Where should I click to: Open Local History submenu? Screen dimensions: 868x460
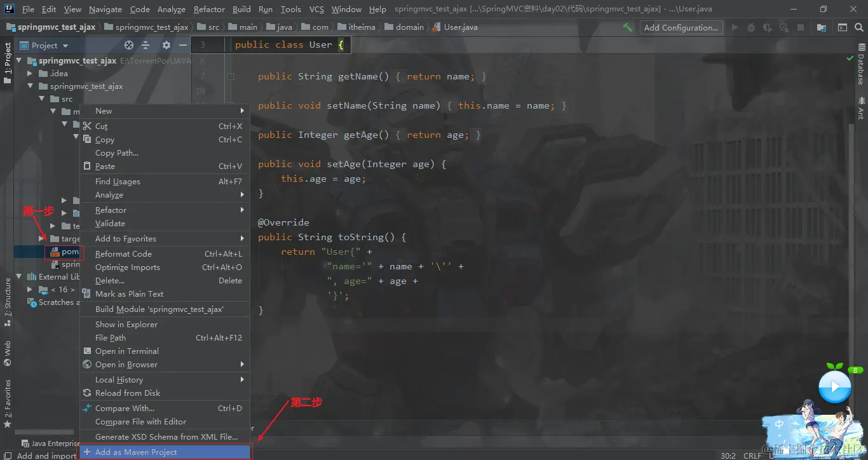[x=165, y=379]
